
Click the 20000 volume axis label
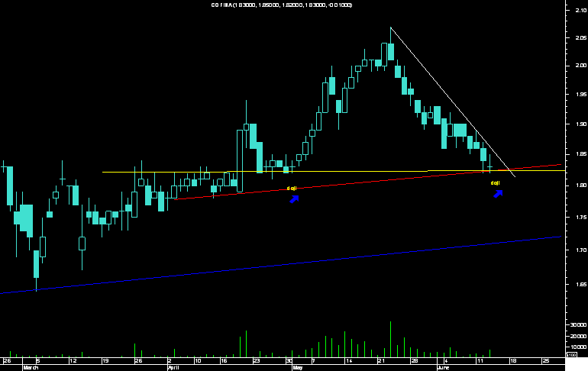(x=579, y=336)
